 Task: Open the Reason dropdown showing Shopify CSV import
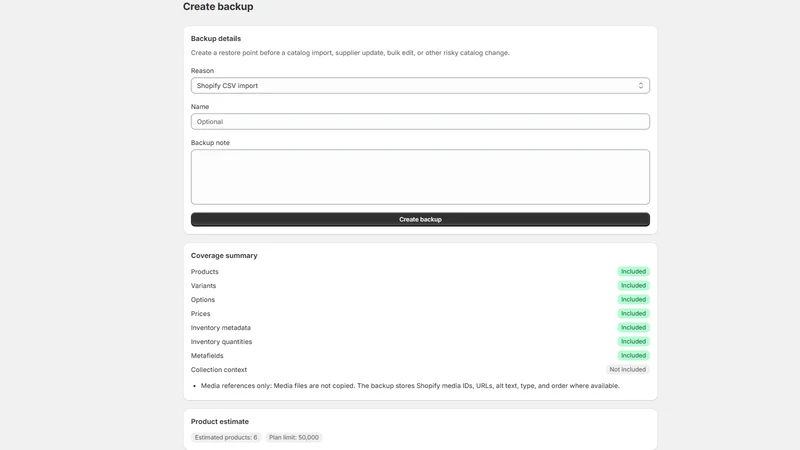[x=420, y=86]
